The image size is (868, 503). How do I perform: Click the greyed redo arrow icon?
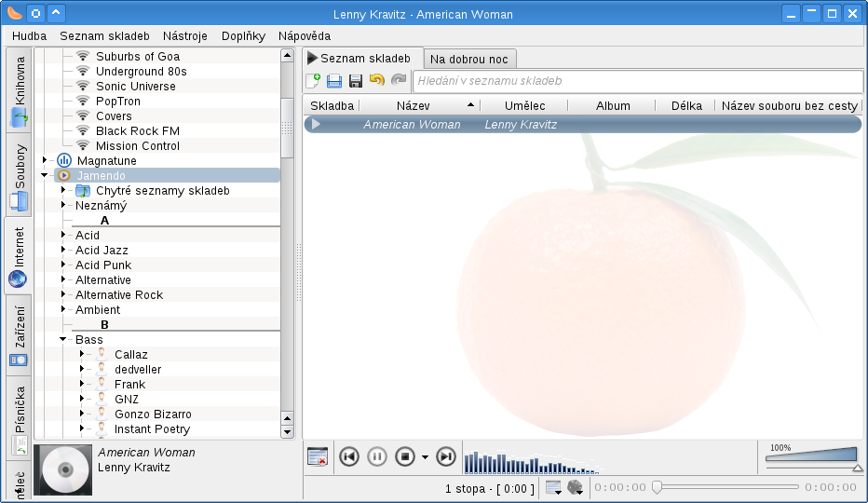[x=399, y=80]
